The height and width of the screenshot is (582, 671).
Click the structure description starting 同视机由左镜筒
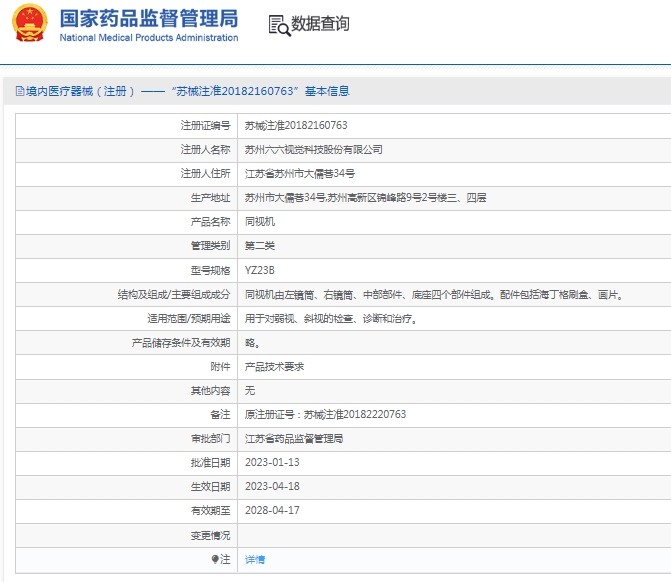pyautogui.click(x=434, y=294)
